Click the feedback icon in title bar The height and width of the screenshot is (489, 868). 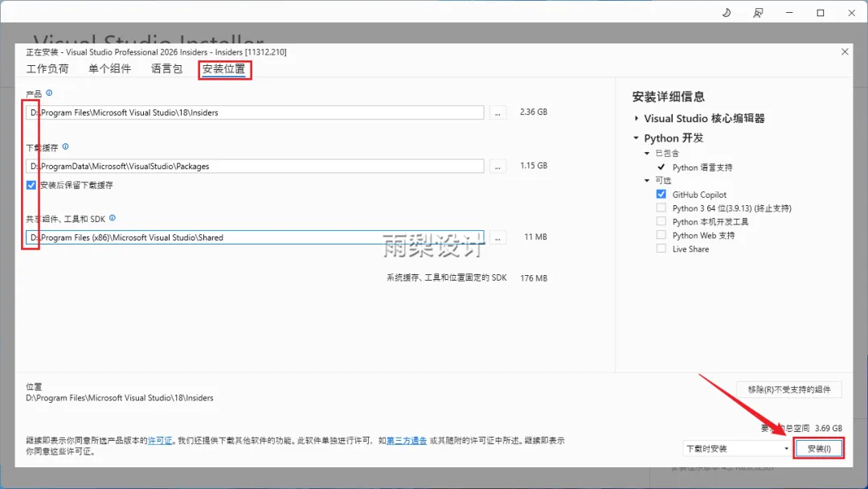(758, 13)
